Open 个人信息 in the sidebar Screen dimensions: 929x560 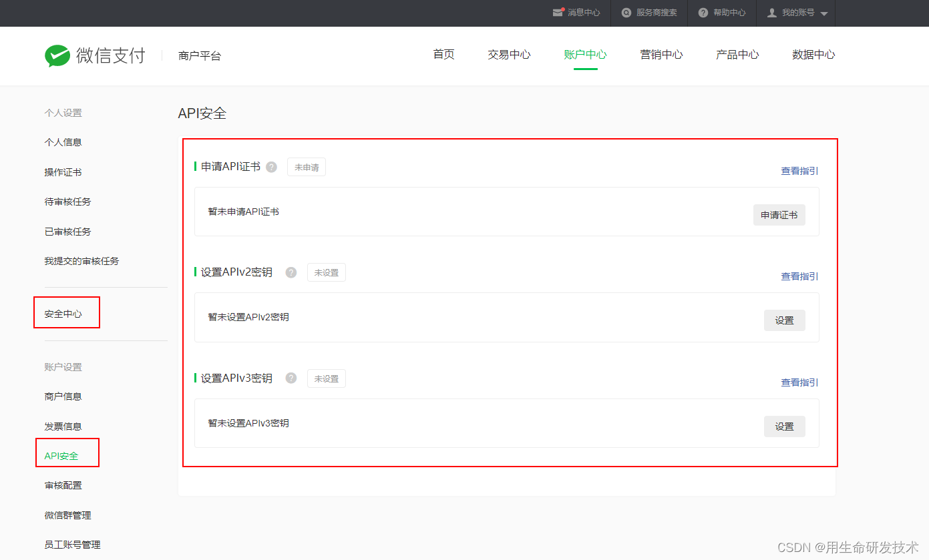(x=63, y=142)
